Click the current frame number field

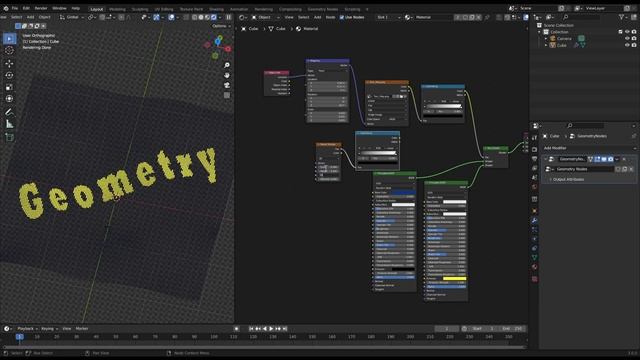[x=447, y=329]
